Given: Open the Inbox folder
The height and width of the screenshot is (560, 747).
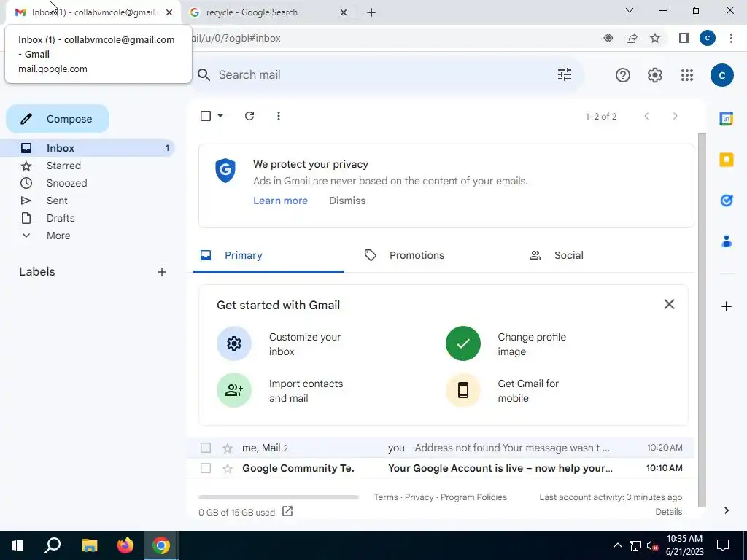Looking at the screenshot, I should [88, 148].
